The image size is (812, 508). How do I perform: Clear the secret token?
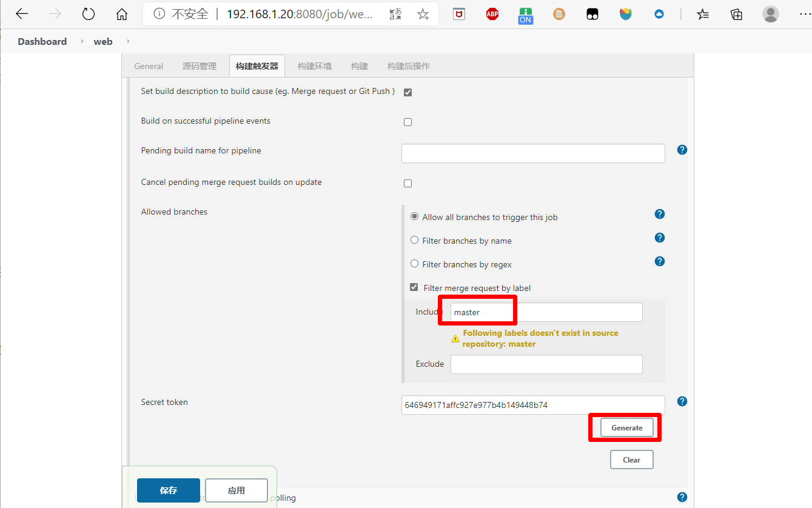pyautogui.click(x=632, y=460)
